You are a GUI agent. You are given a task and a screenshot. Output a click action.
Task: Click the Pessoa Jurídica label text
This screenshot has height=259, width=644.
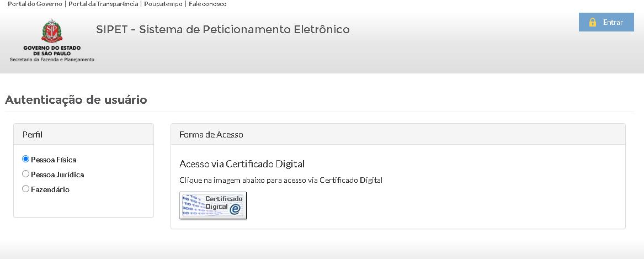(x=57, y=175)
